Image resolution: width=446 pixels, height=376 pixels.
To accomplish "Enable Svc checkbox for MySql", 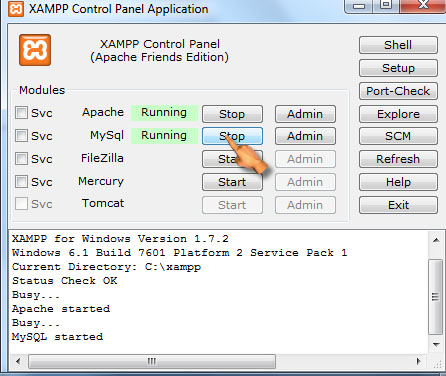I will tap(21, 136).
